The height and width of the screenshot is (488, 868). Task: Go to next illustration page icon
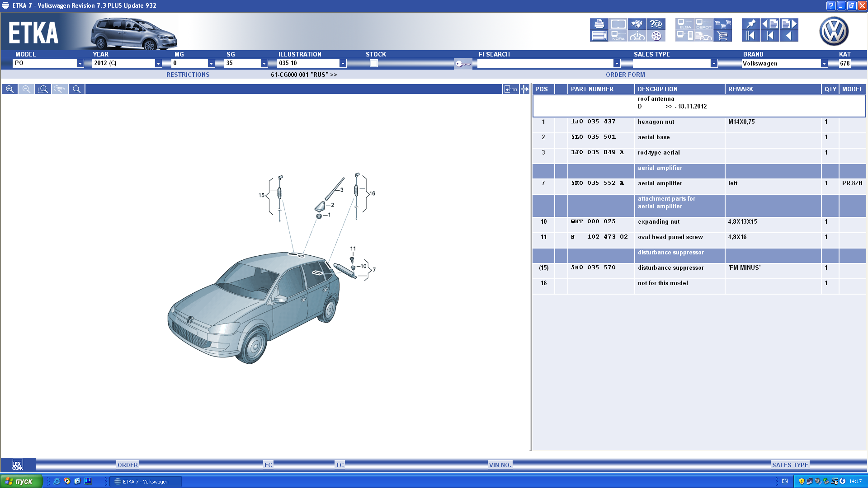(789, 24)
